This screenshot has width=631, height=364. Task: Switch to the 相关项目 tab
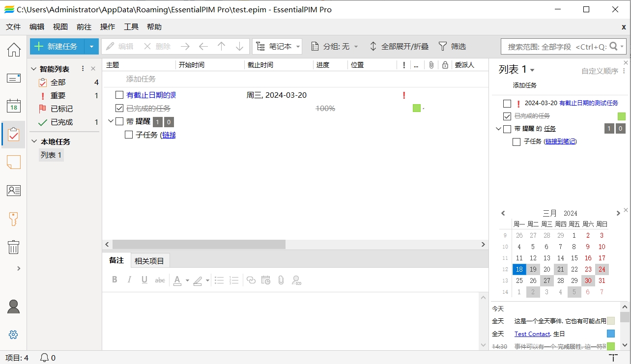149,261
